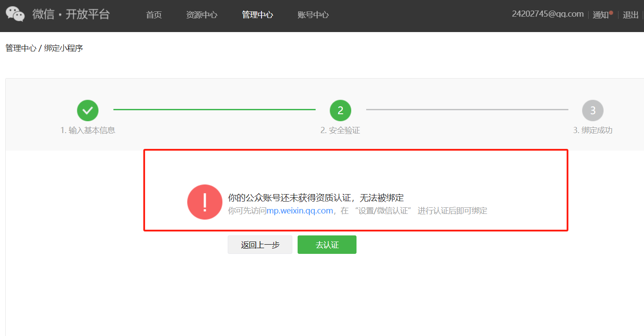Click the red exclamation warning icon
The image size is (644, 336).
click(205, 202)
